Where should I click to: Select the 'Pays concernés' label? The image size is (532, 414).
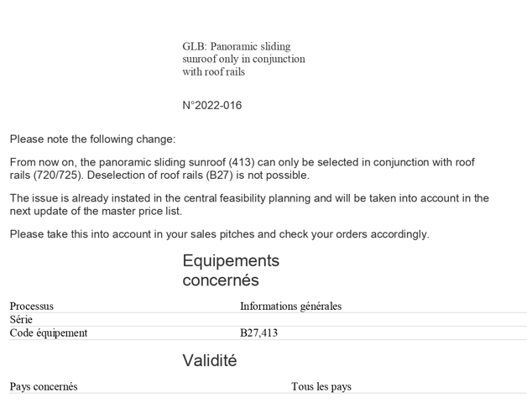point(44,387)
